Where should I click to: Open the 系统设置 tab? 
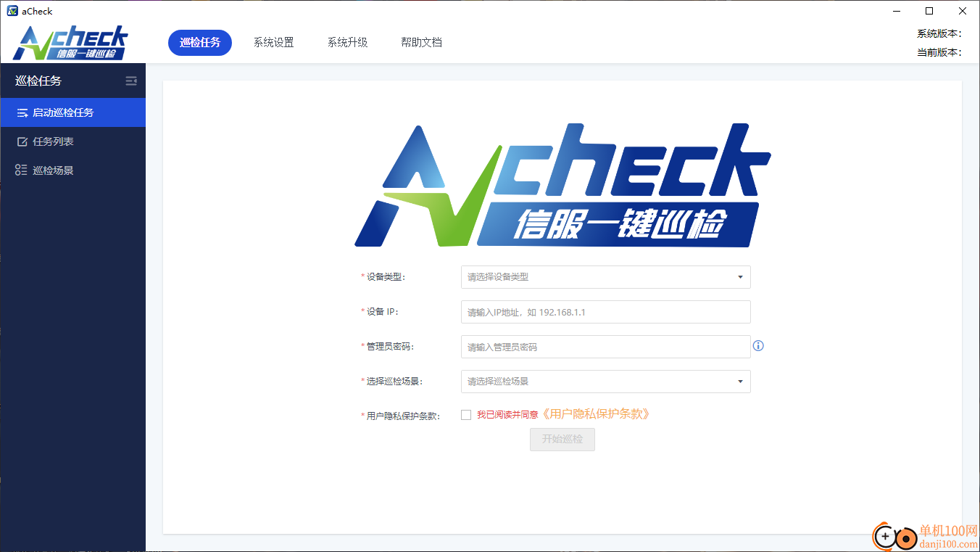pos(274,42)
